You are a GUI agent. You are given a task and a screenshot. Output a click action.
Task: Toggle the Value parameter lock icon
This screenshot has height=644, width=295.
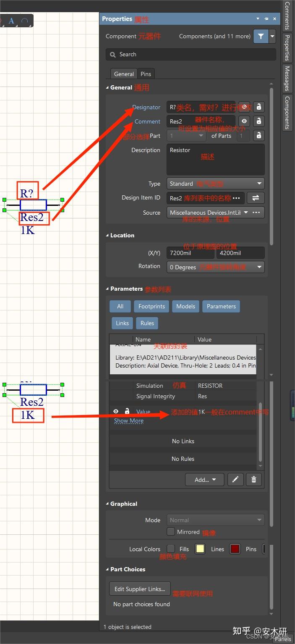[x=127, y=411]
